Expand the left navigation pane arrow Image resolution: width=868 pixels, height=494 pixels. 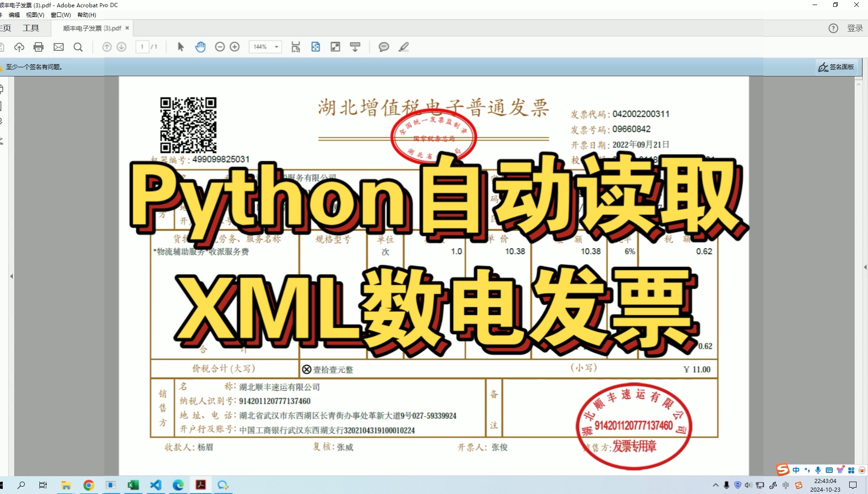coord(11,276)
